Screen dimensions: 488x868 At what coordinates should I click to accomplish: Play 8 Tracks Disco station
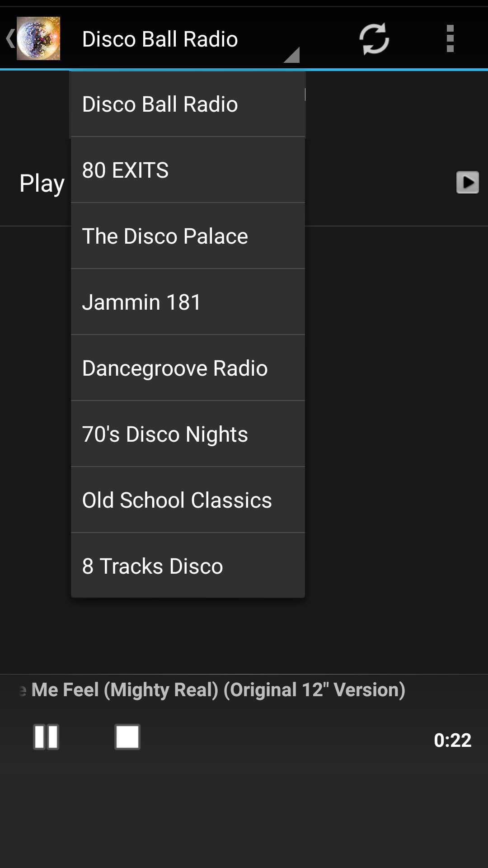point(188,566)
